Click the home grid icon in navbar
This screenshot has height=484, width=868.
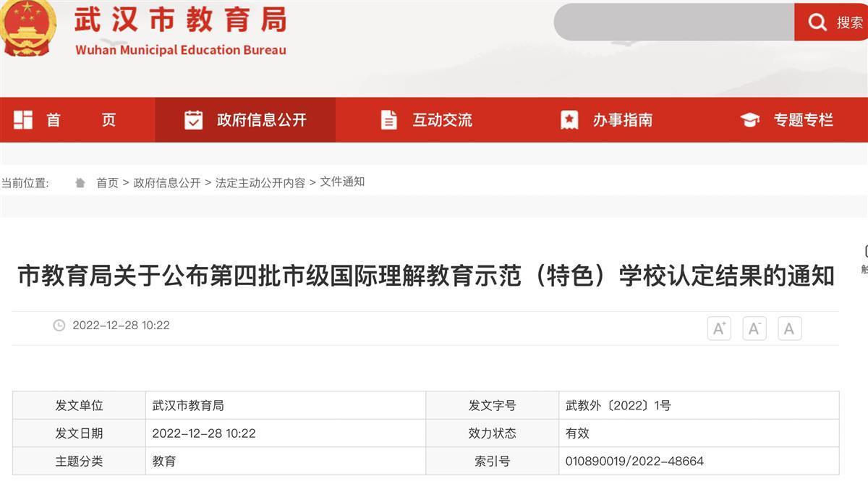pyautogui.click(x=23, y=120)
